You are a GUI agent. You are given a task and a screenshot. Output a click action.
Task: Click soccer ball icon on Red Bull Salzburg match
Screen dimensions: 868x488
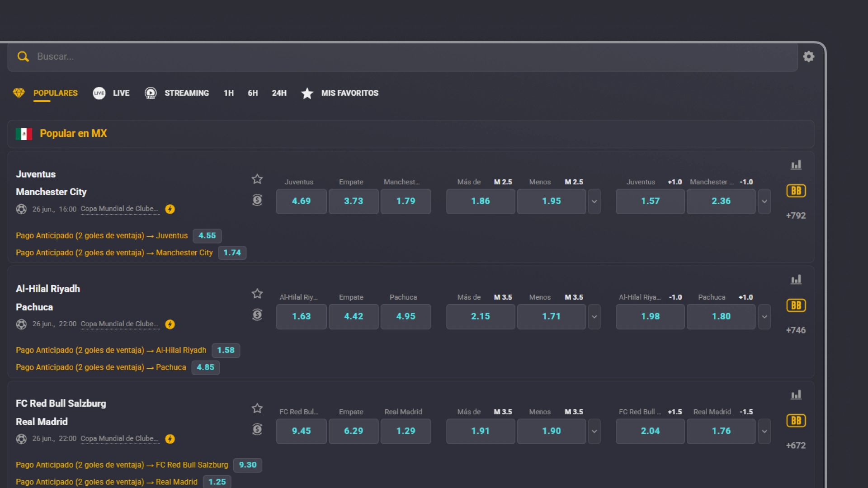[x=21, y=439]
